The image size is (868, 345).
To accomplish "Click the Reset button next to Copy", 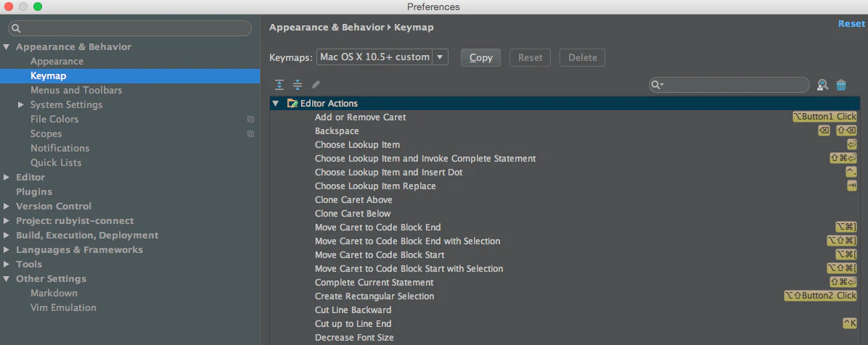I will point(531,57).
